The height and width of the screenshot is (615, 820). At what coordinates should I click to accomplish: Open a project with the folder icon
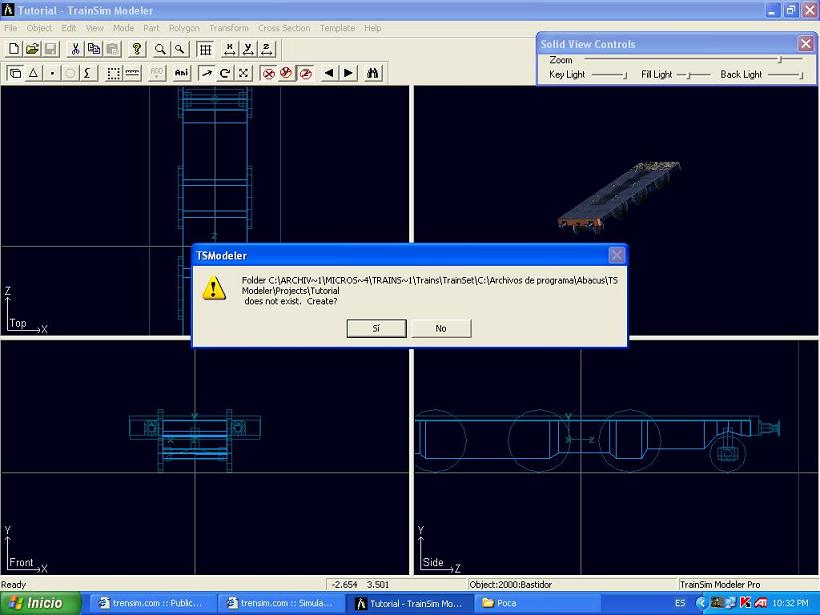(32, 49)
